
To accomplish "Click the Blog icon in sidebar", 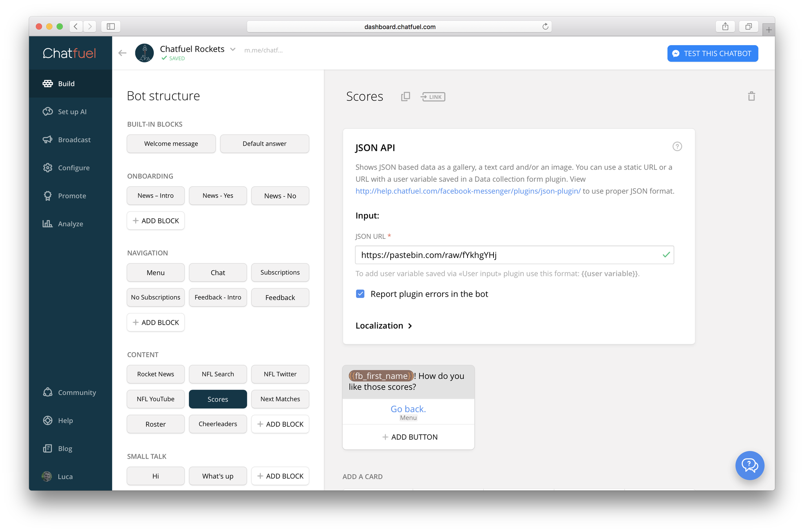I will 48,448.
